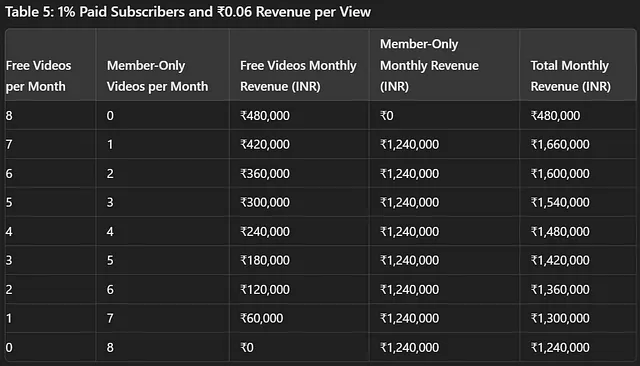Select free videos revenue ₹480,000 in the first row
This screenshot has height=366, width=640.
265,115
